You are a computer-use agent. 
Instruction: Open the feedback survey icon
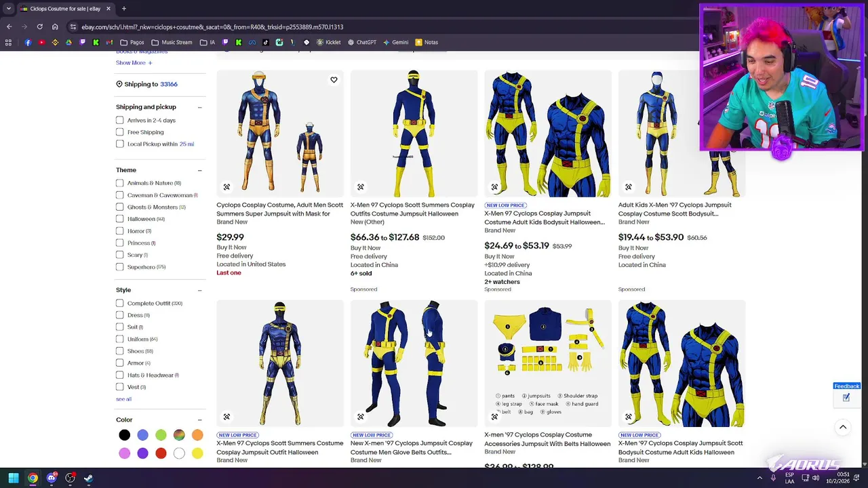tap(846, 398)
